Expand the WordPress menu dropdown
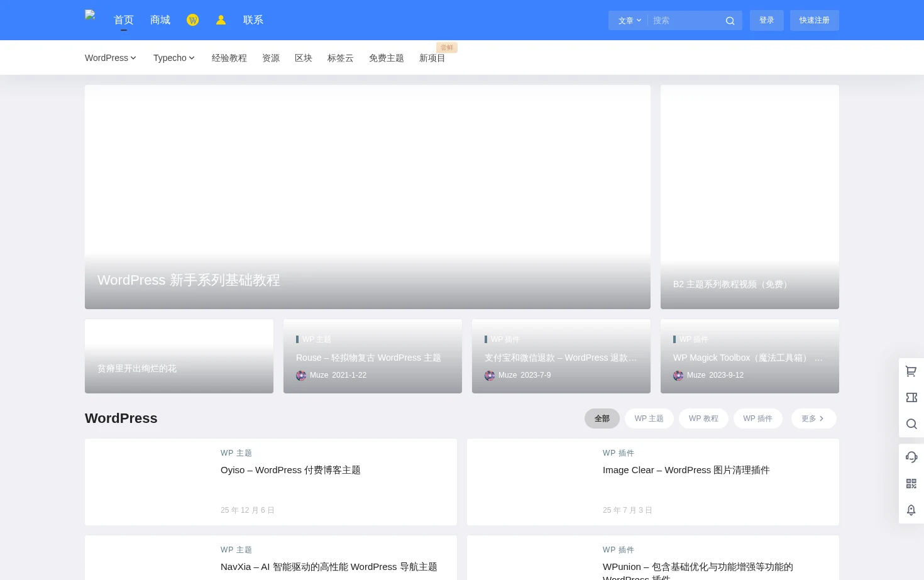This screenshot has width=924, height=580. click(111, 58)
